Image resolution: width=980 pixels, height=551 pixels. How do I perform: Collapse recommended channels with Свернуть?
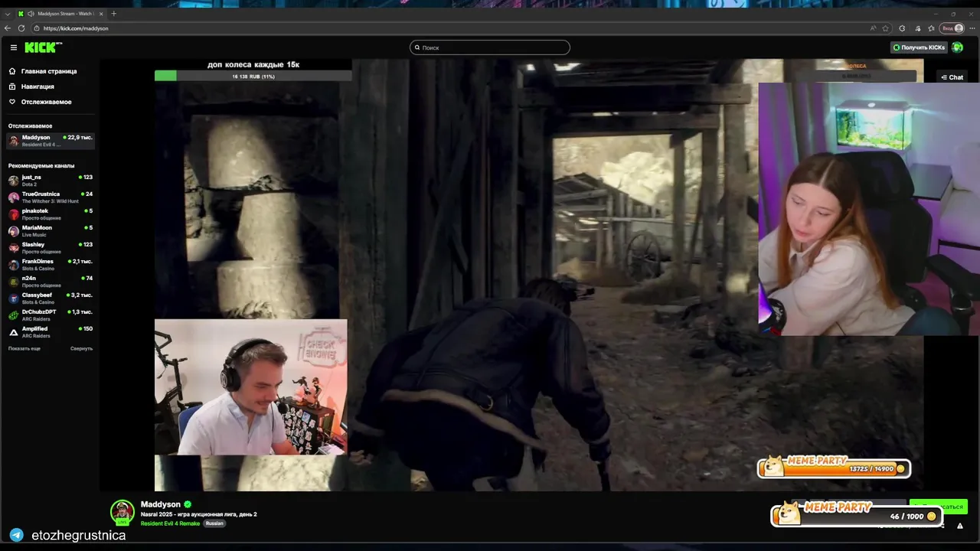[x=81, y=348]
